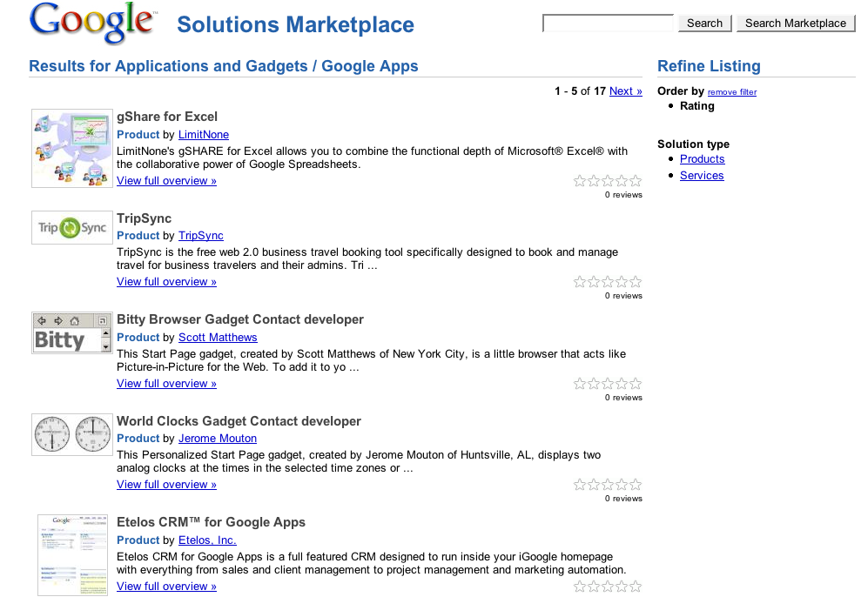Remove the Order by filter
The height and width of the screenshot is (597, 868).
click(x=731, y=92)
